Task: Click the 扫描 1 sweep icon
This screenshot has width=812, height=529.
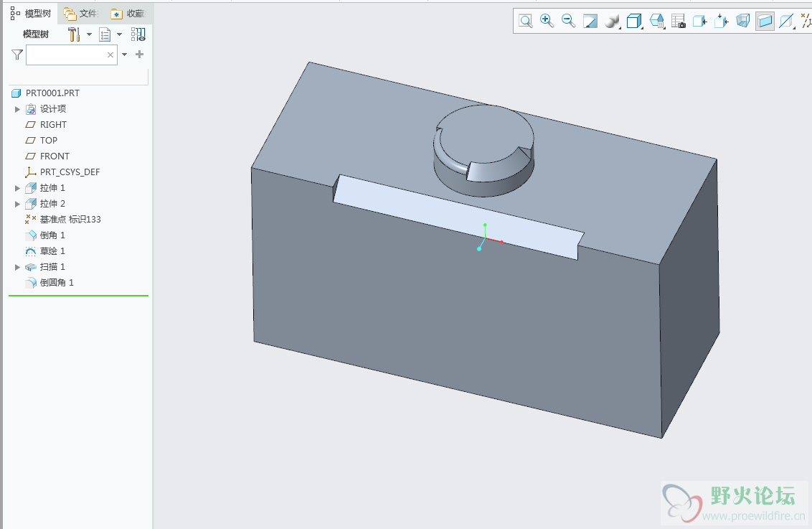Action: [31, 267]
